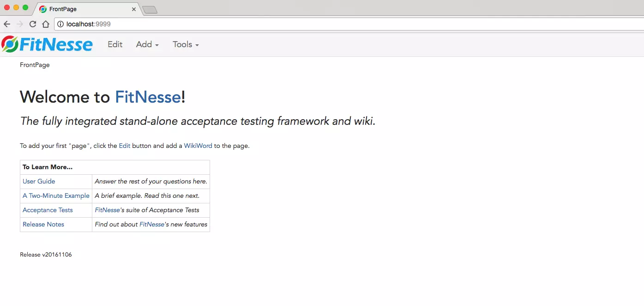Reload the page with refresh icon
Image resolution: width=644 pixels, height=306 pixels.
[x=33, y=24]
